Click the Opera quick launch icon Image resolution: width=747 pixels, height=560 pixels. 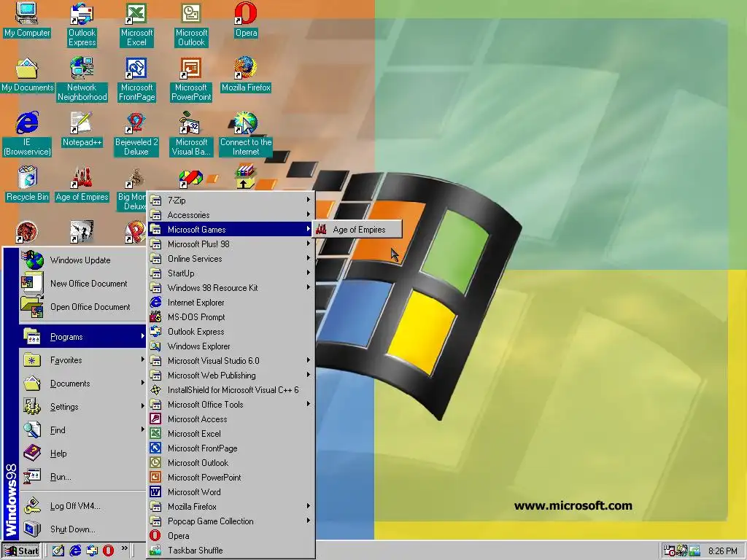pos(108,551)
